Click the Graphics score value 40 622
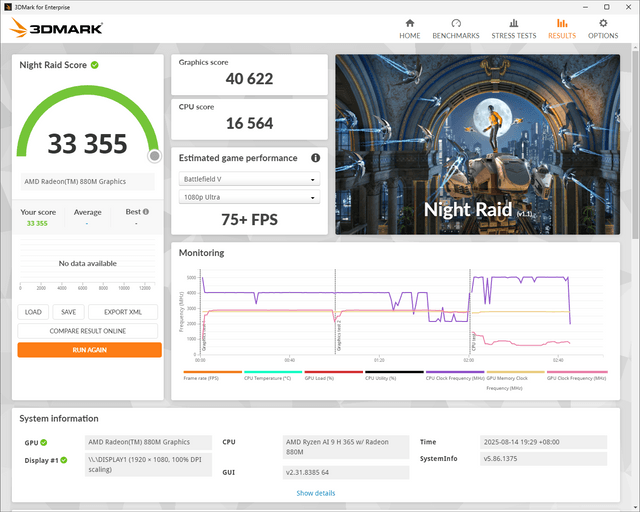640x512 pixels. click(x=249, y=79)
